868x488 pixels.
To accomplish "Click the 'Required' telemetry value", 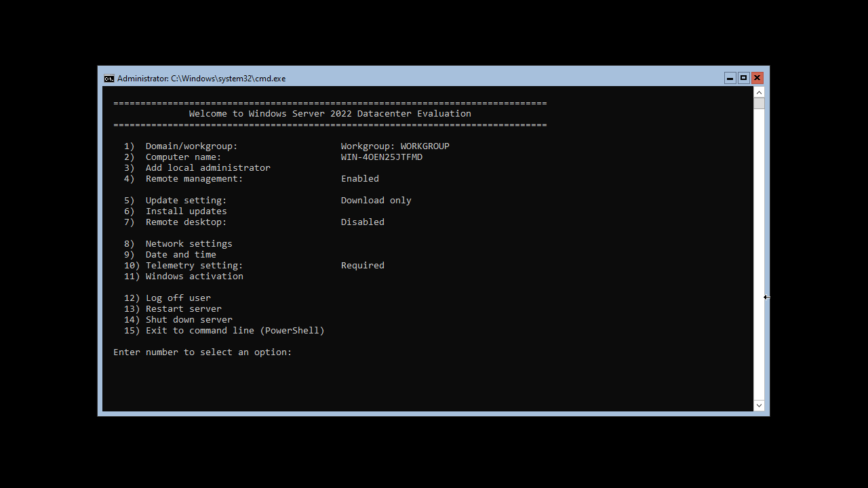I will tap(363, 266).
